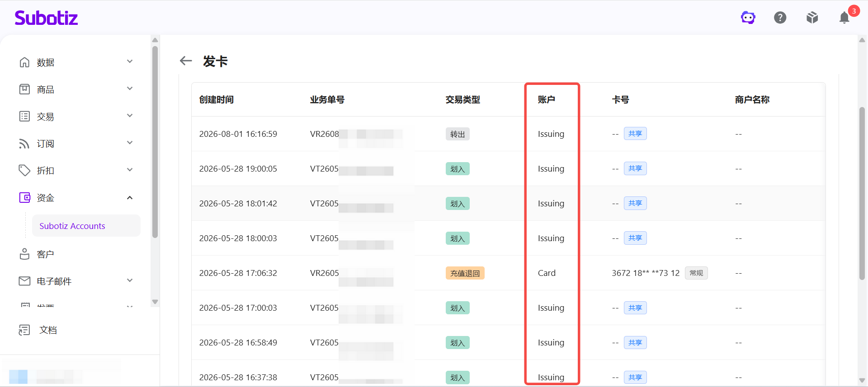
Task: Go back using the arrow beside 发卡
Action: click(x=186, y=61)
